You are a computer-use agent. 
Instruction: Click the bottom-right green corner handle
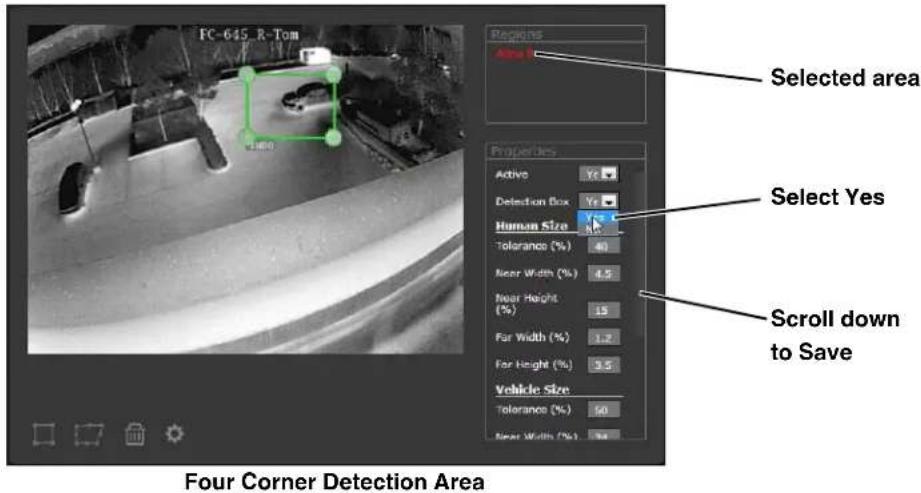click(x=333, y=138)
